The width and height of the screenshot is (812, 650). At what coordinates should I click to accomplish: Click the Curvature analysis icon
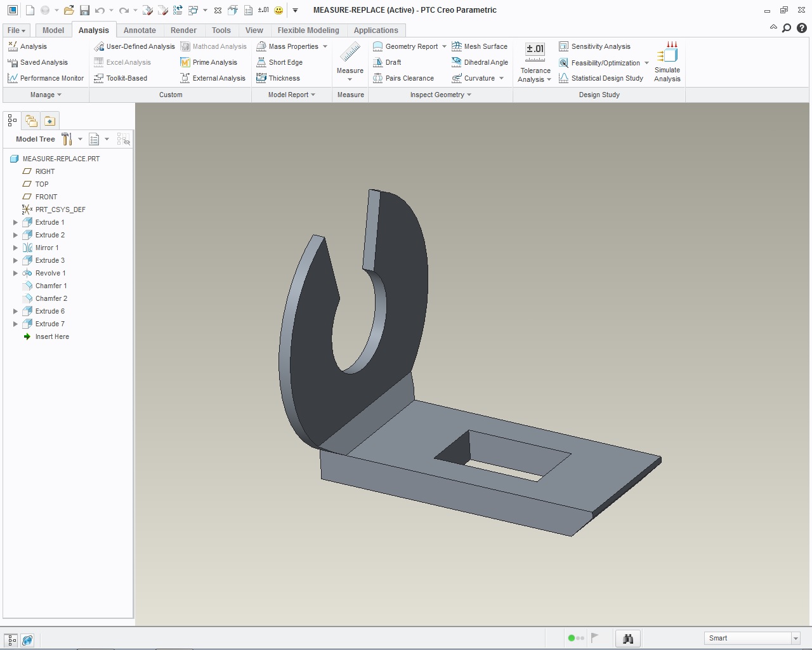coord(457,78)
